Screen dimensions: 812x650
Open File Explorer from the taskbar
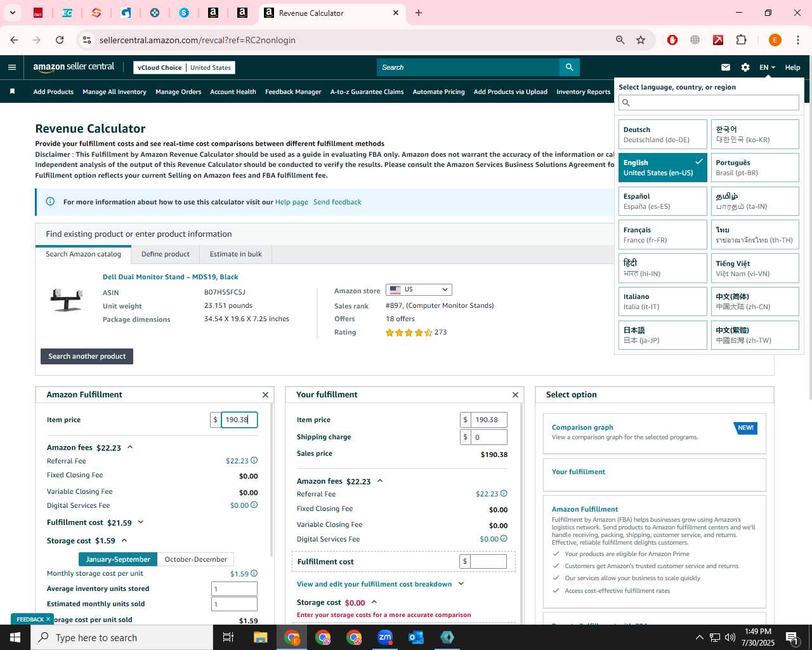pos(261,637)
